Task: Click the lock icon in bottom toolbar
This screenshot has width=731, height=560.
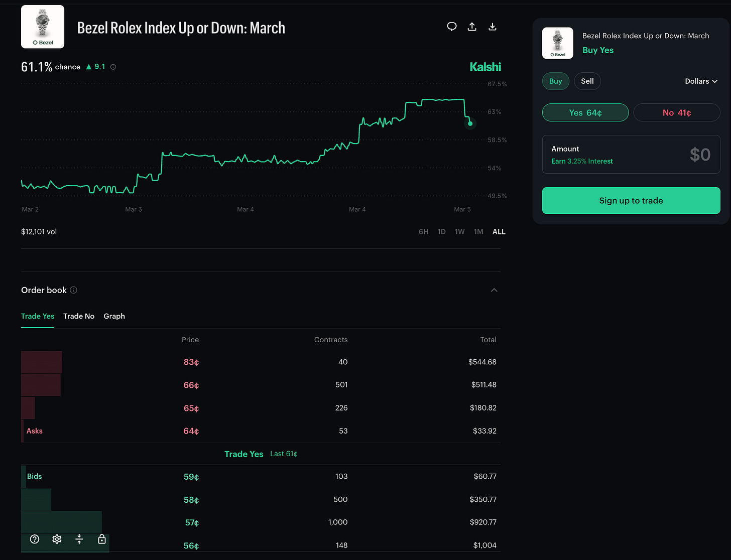Action: 101,539
